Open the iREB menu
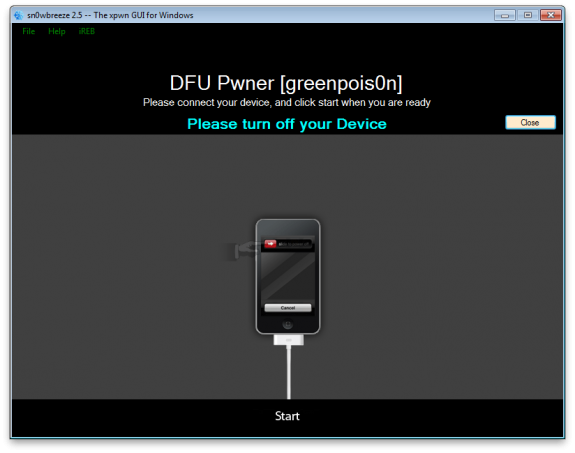The width and height of the screenshot is (575, 453). coord(87,32)
